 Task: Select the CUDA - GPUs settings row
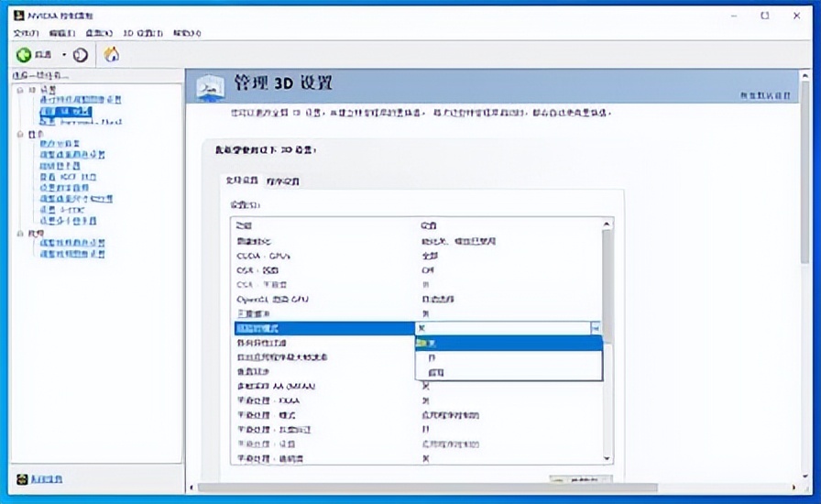tap(416, 256)
